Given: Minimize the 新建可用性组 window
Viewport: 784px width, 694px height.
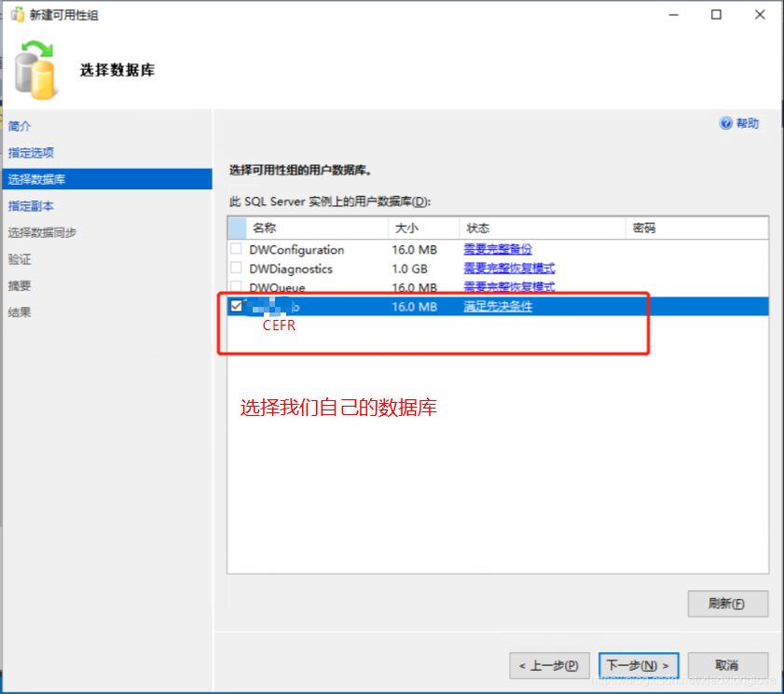Looking at the screenshot, I should click(673, 15).
